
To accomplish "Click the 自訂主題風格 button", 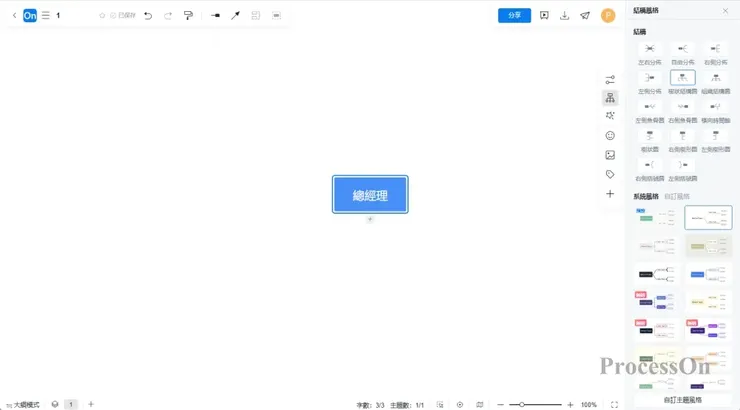I will point(682,400).
